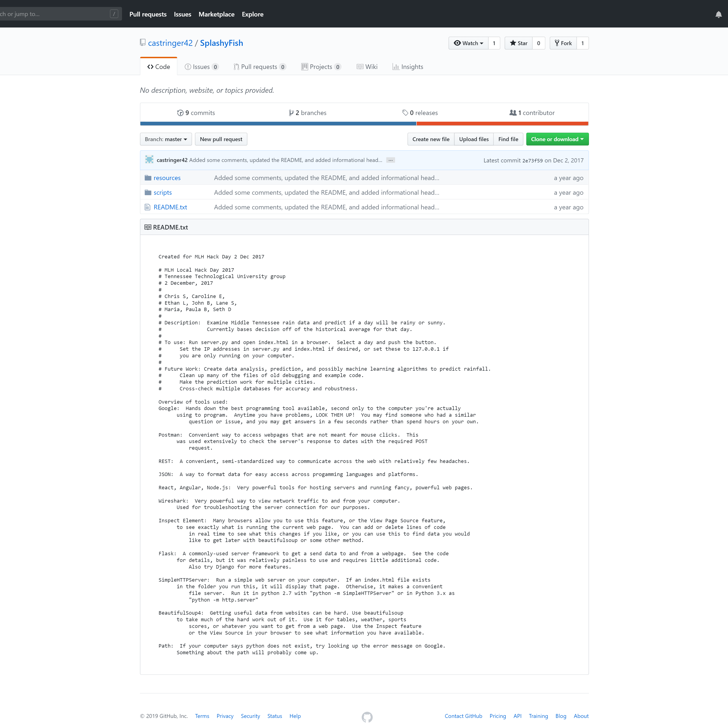Open the scripts folder
The width and height of the screenshot is (728, 728).
click(163, 193)
